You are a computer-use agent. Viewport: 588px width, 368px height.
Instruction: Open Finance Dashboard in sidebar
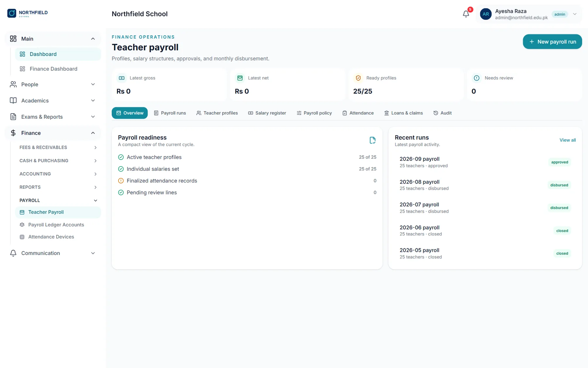[x=58, y=69]
